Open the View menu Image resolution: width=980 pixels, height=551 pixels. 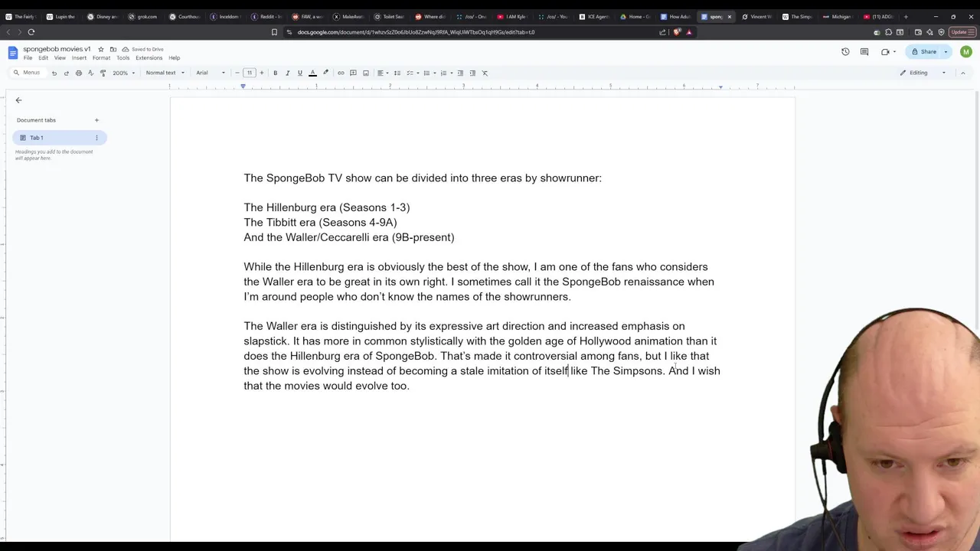(60, 58)
